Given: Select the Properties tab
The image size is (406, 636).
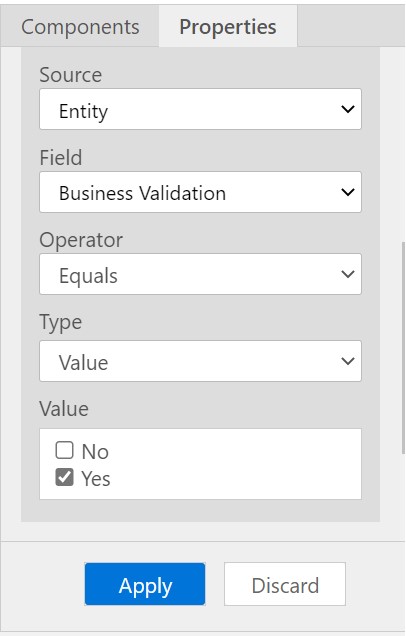Looking at the screenshot, I should (x=228, y=27).
